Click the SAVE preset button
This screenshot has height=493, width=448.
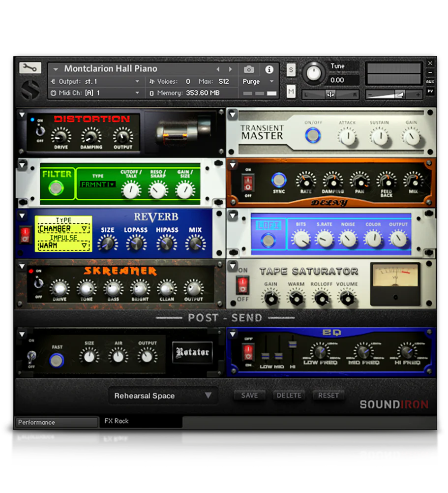(x=249, y=395)
